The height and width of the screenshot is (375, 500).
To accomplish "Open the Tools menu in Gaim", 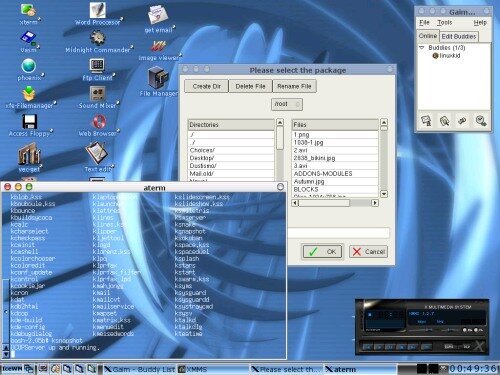I will click(x=445, y=22).
